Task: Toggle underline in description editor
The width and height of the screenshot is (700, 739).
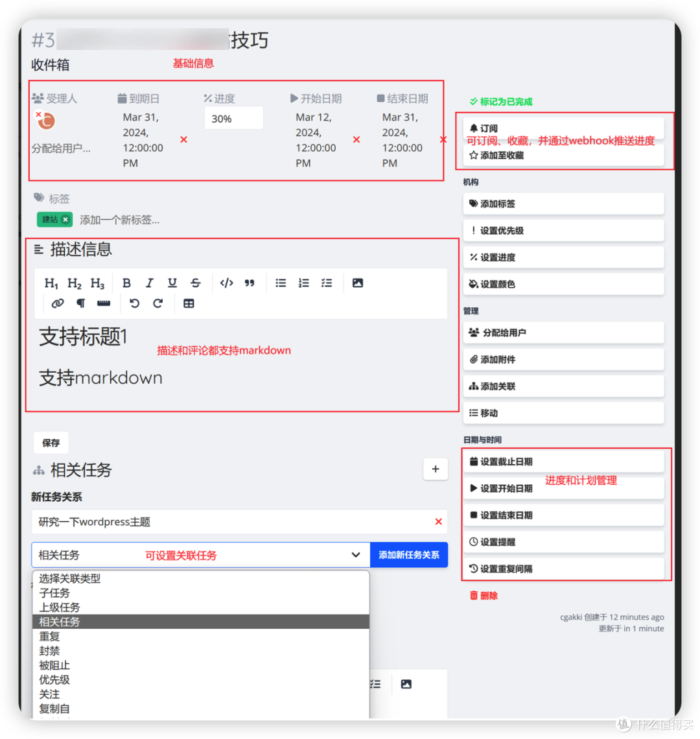Action: 172,283
